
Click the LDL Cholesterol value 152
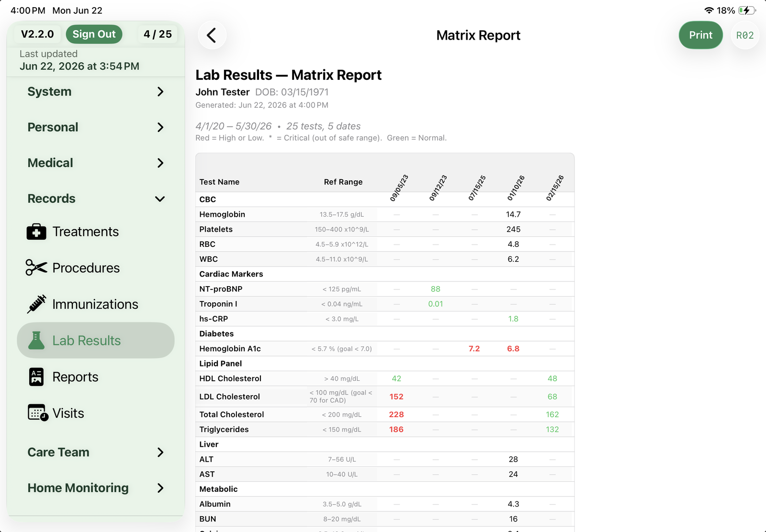tap(396, 397)
